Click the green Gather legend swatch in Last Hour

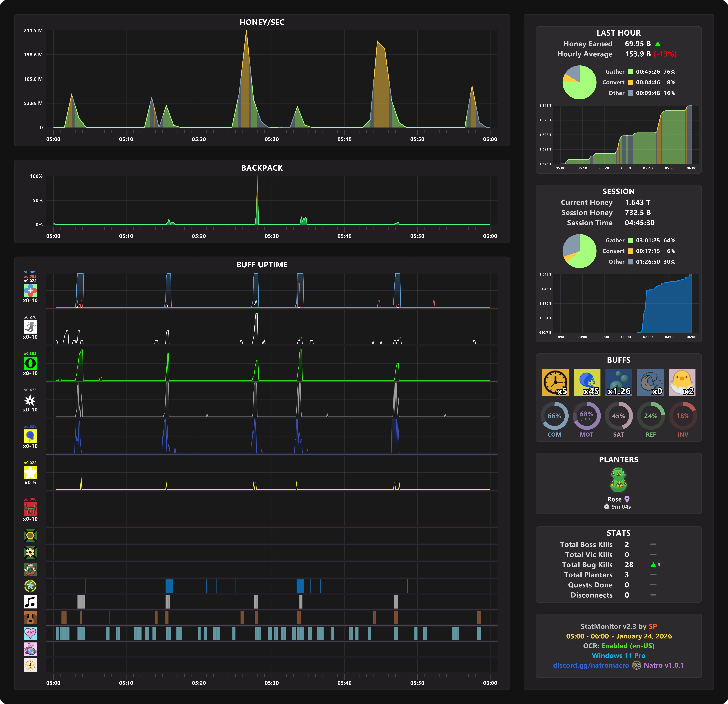pos(630,72)
